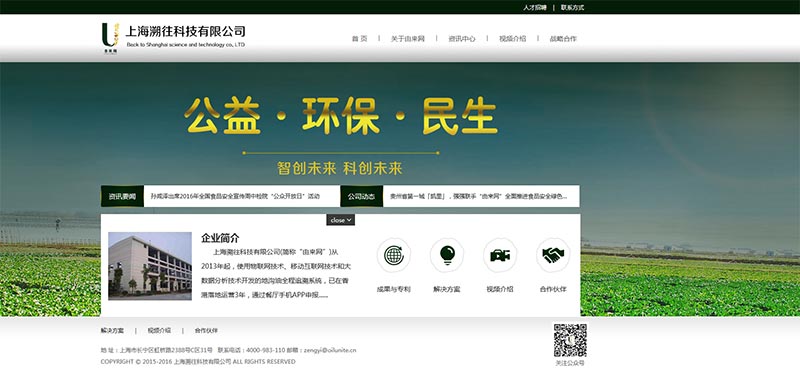Click the 联系方式 link in the top bar
This screenshot has width=800, height=379.
pos(572,8)
